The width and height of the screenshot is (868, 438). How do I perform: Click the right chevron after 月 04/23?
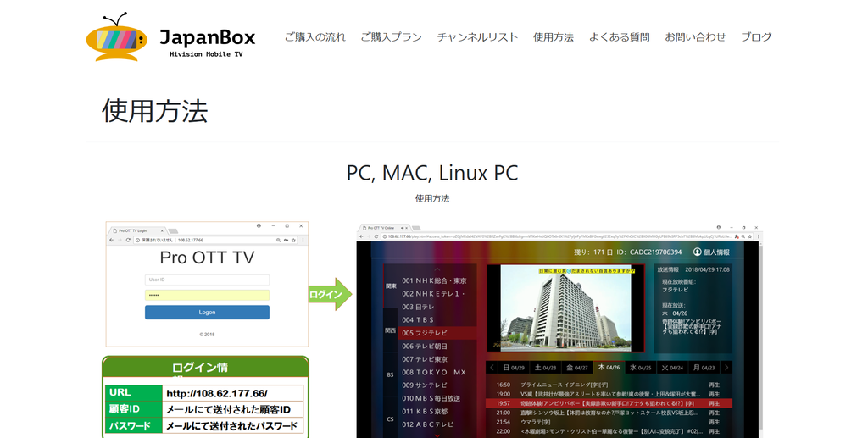click(726, 368)
